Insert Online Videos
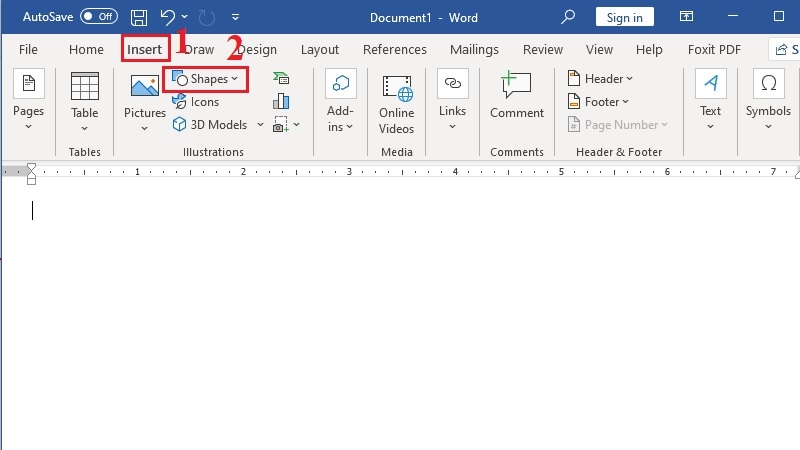Viewport: 800px width, 450px height. point(396,105)
